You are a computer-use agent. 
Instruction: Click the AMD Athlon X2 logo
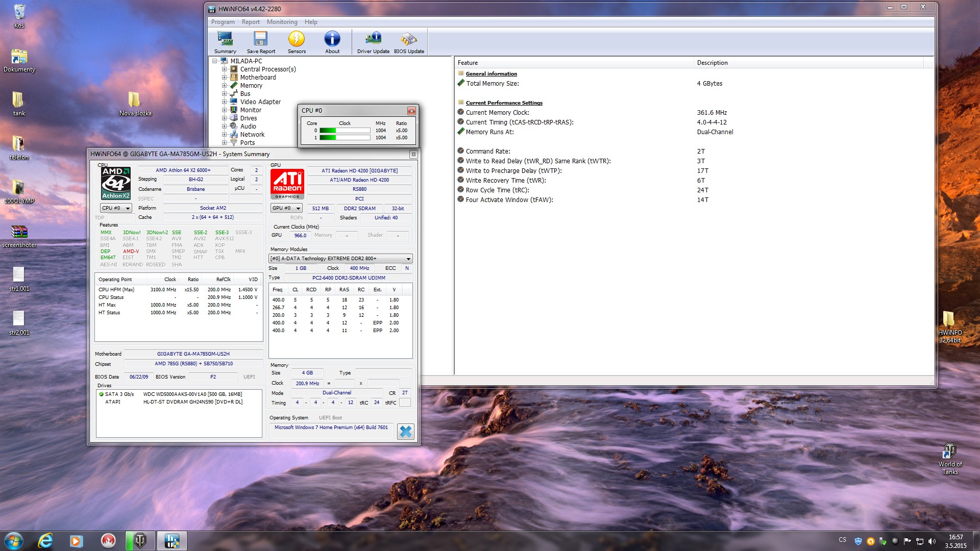(116, 183)
